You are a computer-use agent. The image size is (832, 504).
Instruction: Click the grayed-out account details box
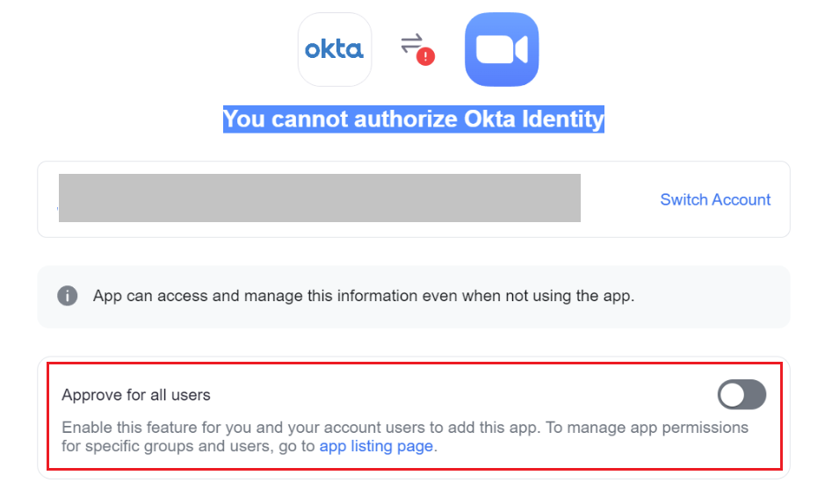[319, 198]
